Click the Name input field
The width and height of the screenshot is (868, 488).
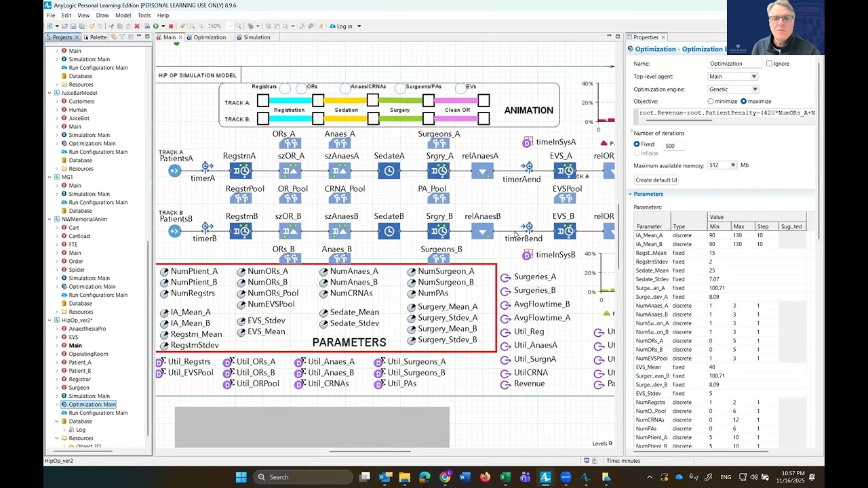pyautogui.click(x=735, y=64)
